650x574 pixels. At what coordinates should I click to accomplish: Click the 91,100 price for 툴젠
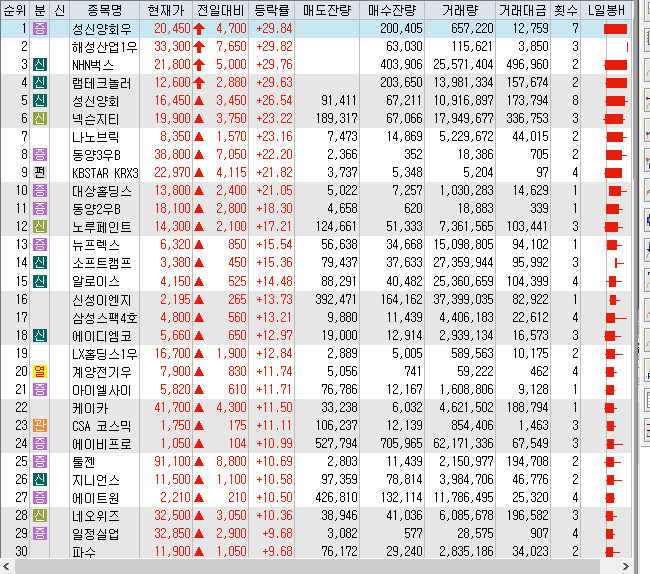coord(172,461)
